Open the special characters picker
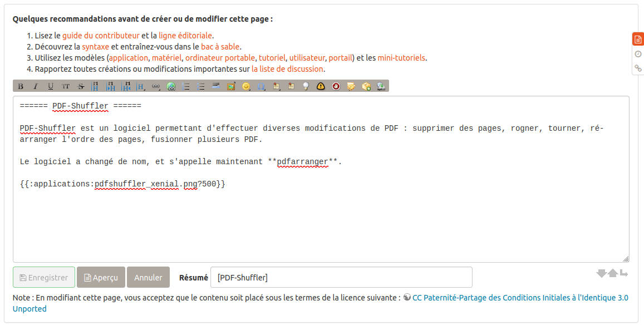Image resolution: width=644 pixels, height=330 pixels. (261, 86)
